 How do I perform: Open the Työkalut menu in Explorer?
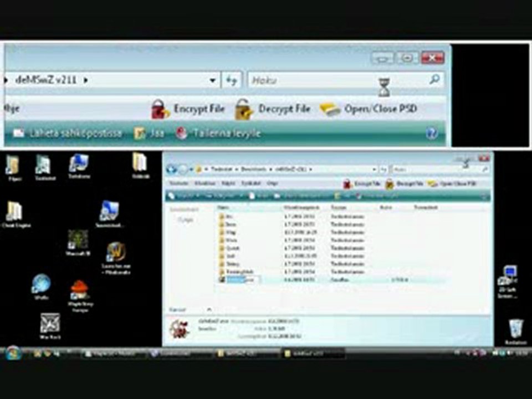coord(250,183)
